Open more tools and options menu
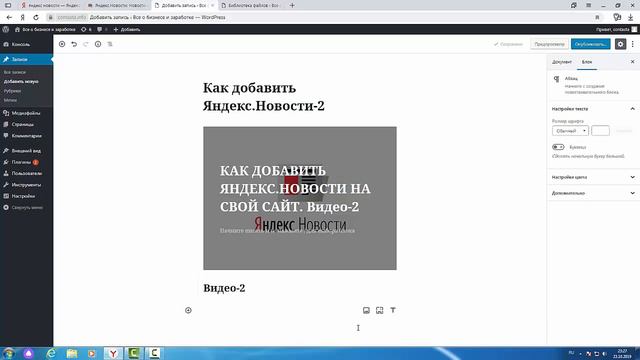The image size is (640, 360). (633, 44)
